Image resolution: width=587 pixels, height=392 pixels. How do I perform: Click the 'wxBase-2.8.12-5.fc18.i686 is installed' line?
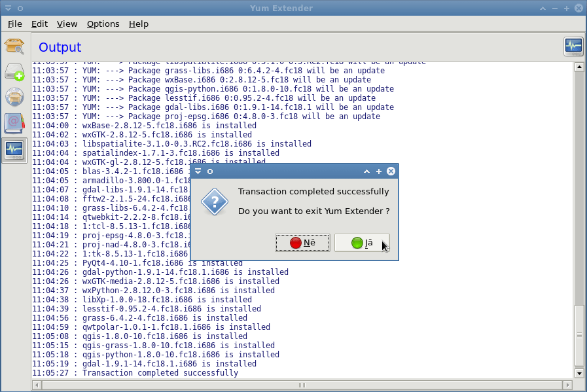pyautogui.click(x=144, y=126)
